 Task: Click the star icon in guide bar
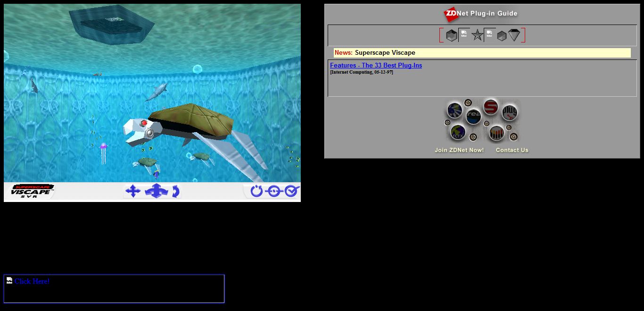tap(477, 35)
